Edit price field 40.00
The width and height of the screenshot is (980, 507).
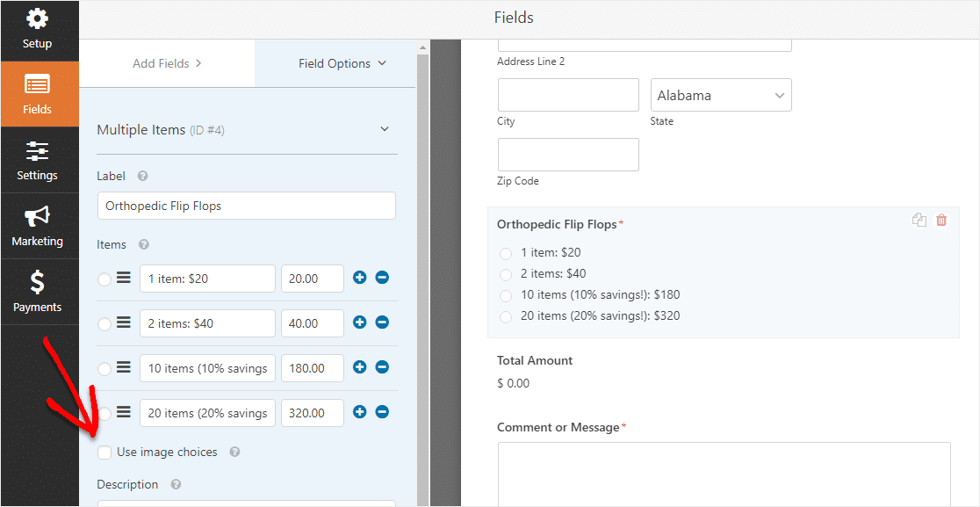pos(313,323)
